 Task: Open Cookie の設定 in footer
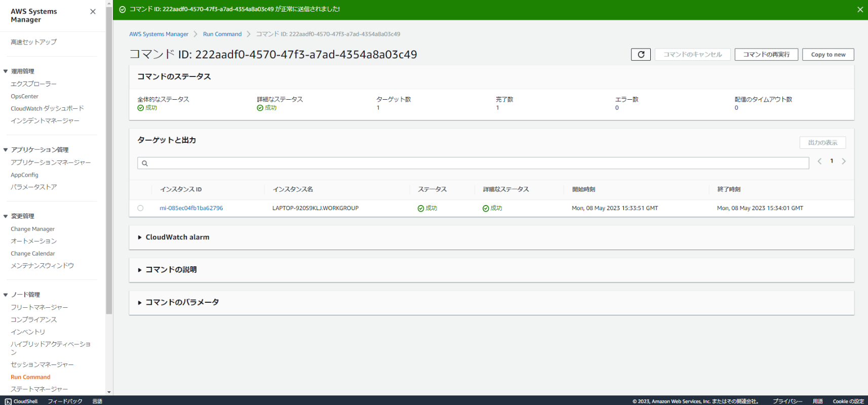point(848,401)
